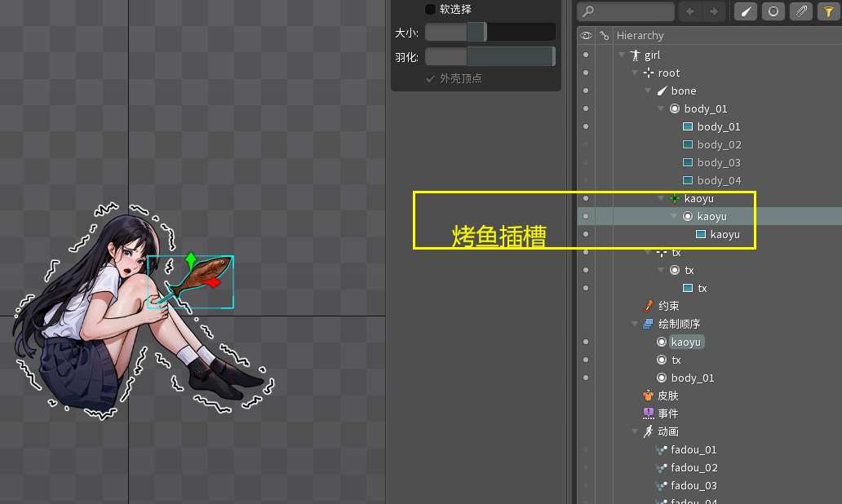Click the bone filter icon in tree toolbar
This screenshot has height=504, width=842.
[746, 11]
